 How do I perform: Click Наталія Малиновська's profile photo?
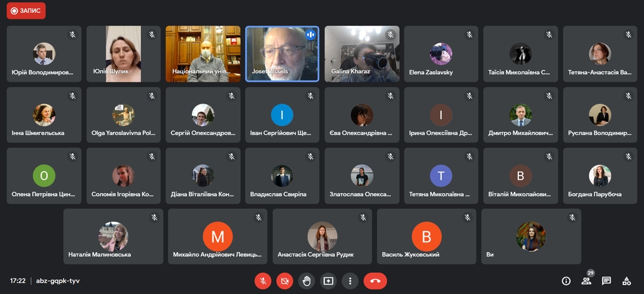pyautogui.click(x=113, y=235)
